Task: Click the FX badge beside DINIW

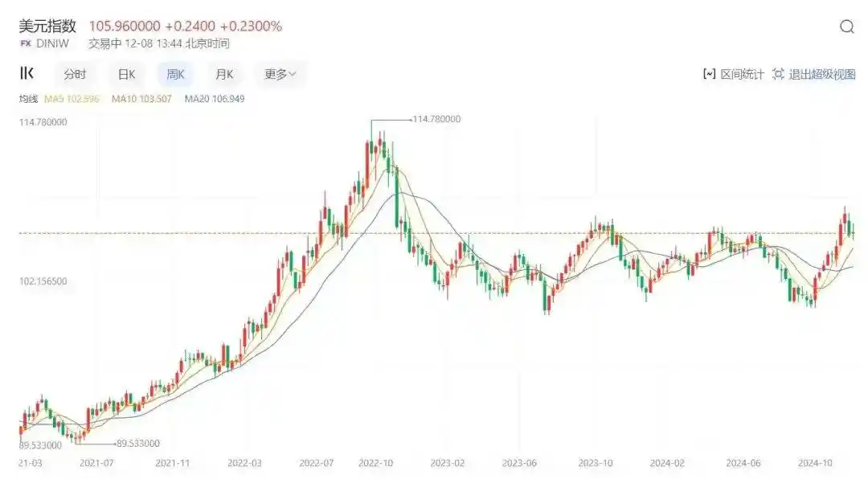Action: pyautogui.click(x=25, y=43)
